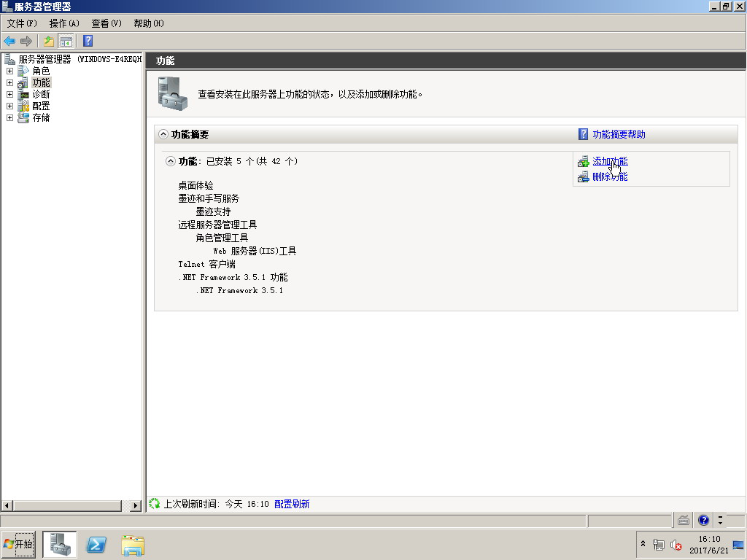Select the 诊断 node icon in the console tree
Viewport: 747px width, 560px height.
pyautogui.click(x=25, y=94)
